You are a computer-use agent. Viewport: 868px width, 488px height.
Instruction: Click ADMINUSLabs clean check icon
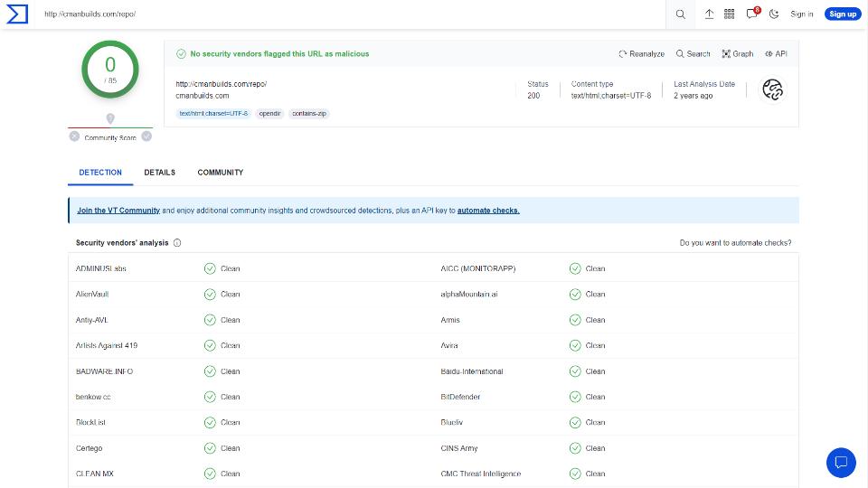[210, 269]
